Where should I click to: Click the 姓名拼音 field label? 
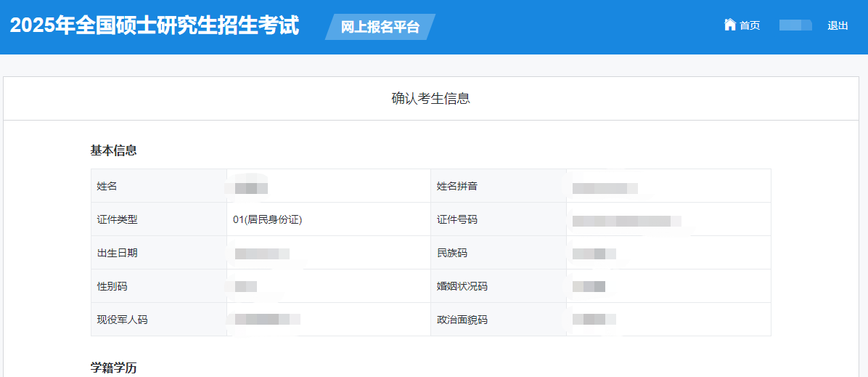pos(456,186)
